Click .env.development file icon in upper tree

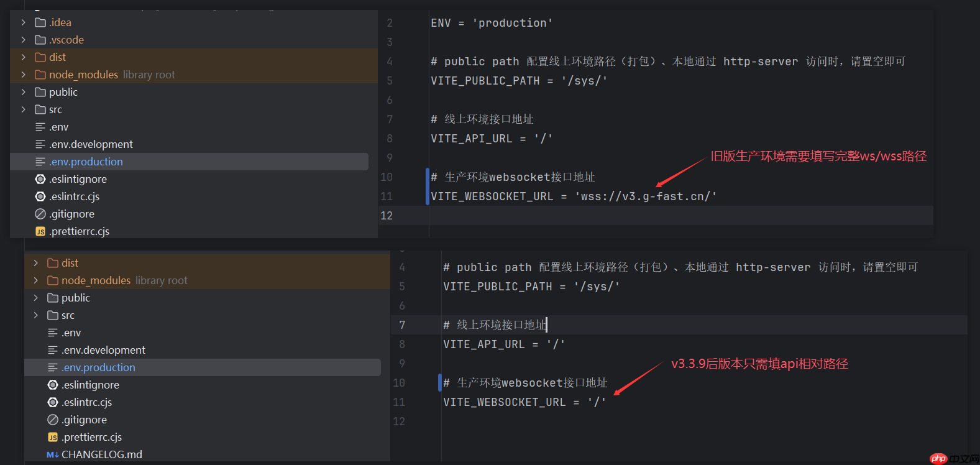pyautogui.click(x=40, y=144)
